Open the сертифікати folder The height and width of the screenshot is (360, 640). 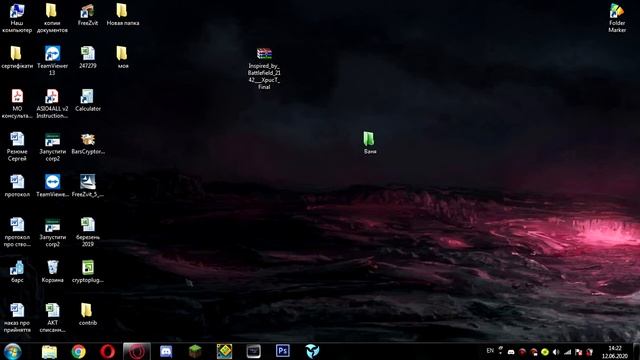17,57
